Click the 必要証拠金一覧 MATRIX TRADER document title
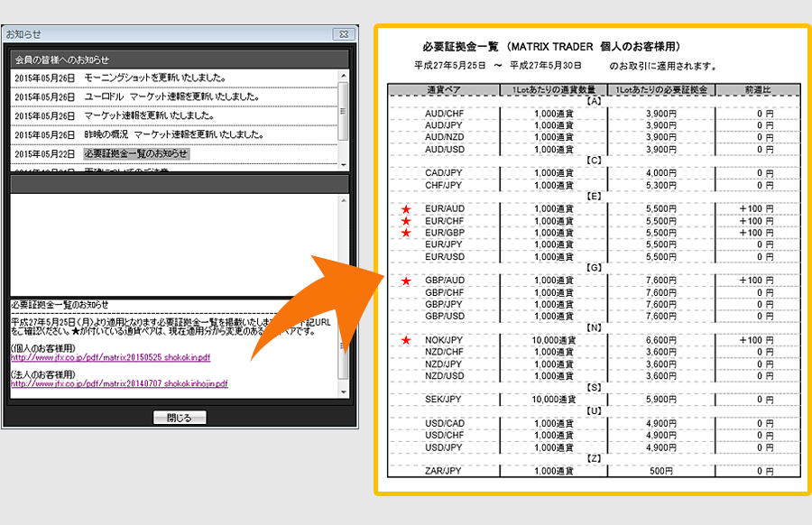The width and height of the screenshot is (812, 525). [x=551, y=47]
